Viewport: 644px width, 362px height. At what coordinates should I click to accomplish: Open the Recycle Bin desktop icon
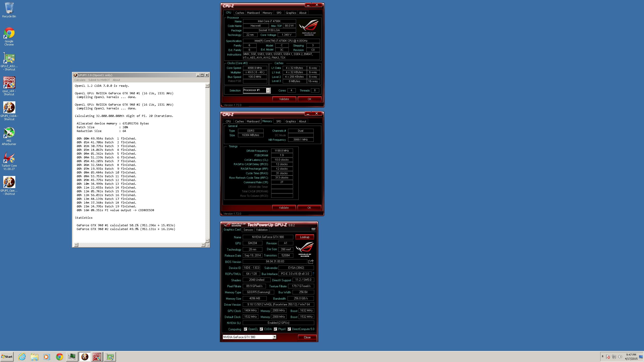[x=9, y=10]
